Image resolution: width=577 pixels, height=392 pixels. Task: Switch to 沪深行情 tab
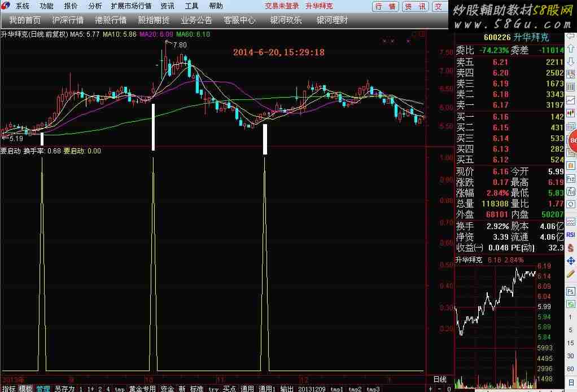[x=68, y=20]
